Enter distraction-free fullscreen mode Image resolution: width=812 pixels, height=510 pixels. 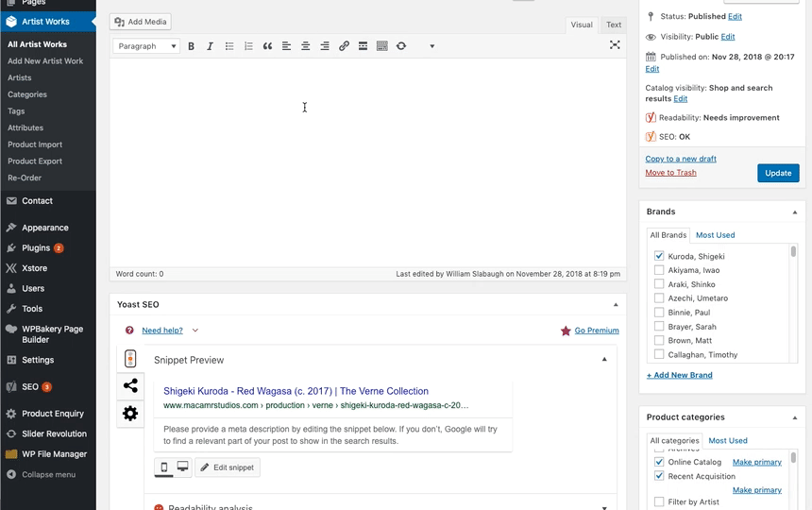[615, 45]
